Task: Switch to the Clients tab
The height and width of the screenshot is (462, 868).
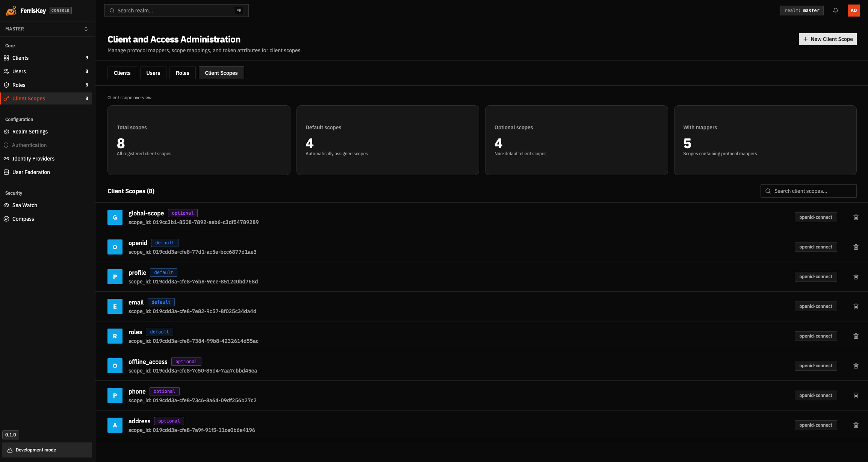Action: 122,73
